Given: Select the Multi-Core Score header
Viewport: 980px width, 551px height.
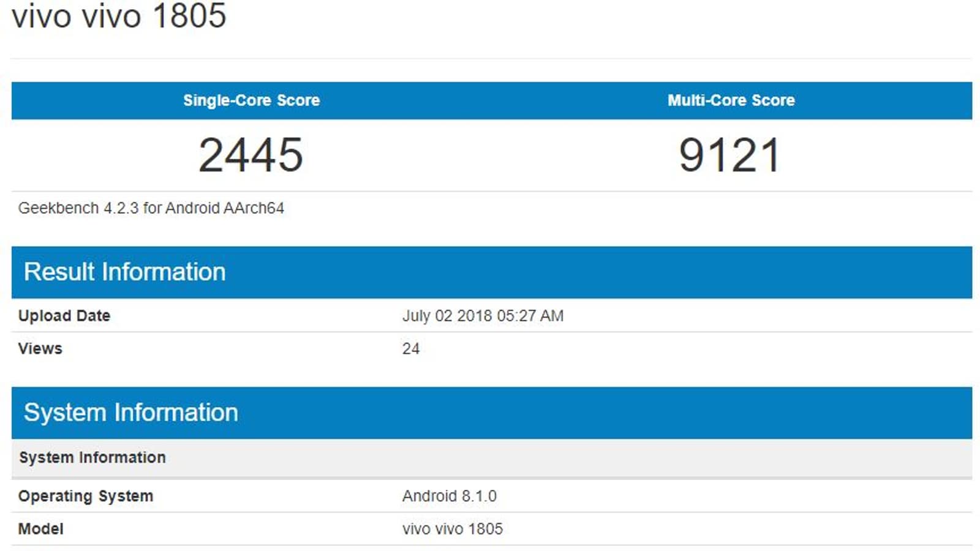Looking at the screenshot, I should (x=731, y=100).
